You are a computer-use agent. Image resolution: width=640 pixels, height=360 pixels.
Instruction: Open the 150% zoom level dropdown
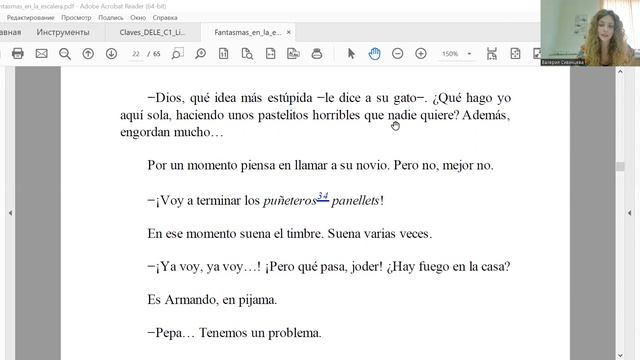click(x=469, y=54)
